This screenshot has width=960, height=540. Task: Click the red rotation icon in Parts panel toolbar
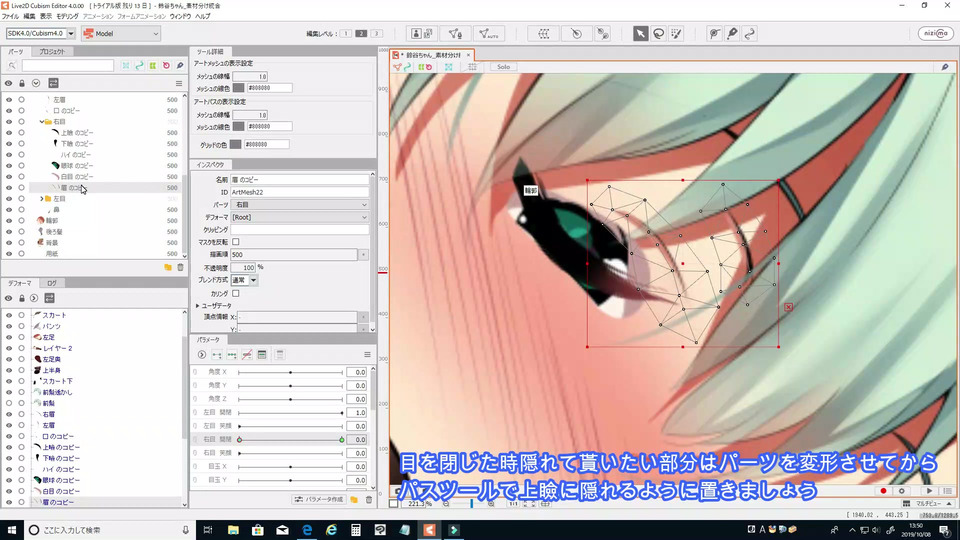pyautogui.click(x=166, y=66)
